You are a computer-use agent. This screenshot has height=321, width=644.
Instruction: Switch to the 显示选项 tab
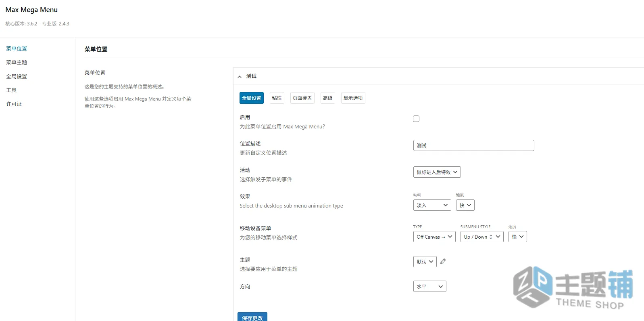(x=353, y=98)
